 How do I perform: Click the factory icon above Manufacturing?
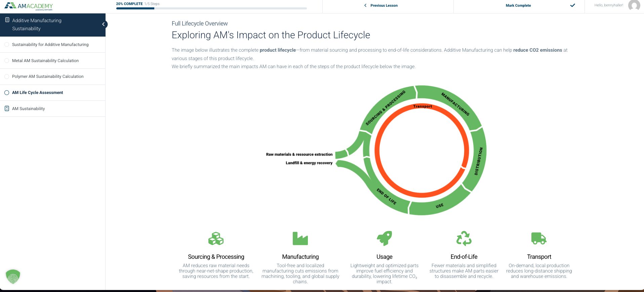(300, 239)
